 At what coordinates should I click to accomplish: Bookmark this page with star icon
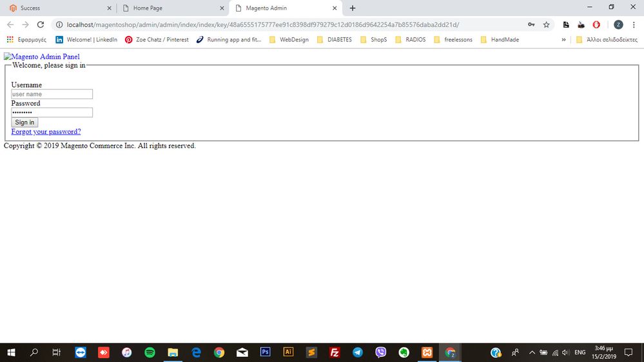(546, 24)
